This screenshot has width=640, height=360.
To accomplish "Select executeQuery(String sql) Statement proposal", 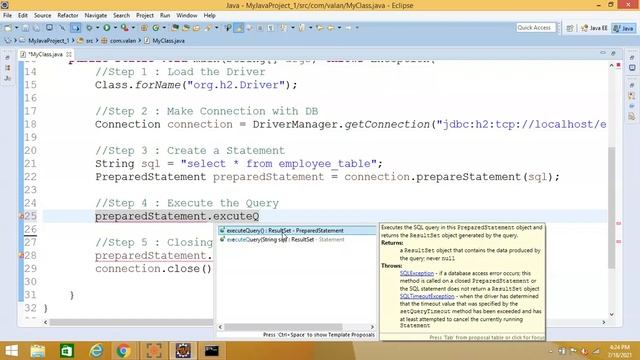I will click(297, 240).
